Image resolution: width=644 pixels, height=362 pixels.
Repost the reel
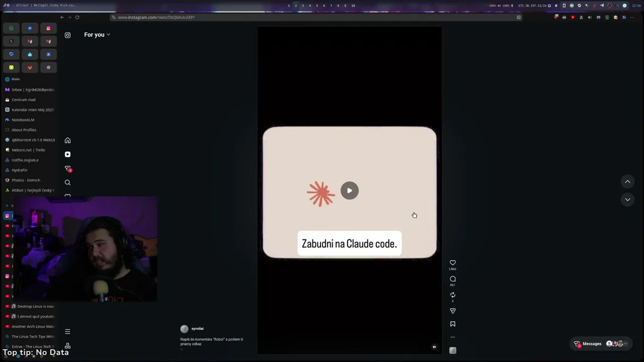coord(453,295)
